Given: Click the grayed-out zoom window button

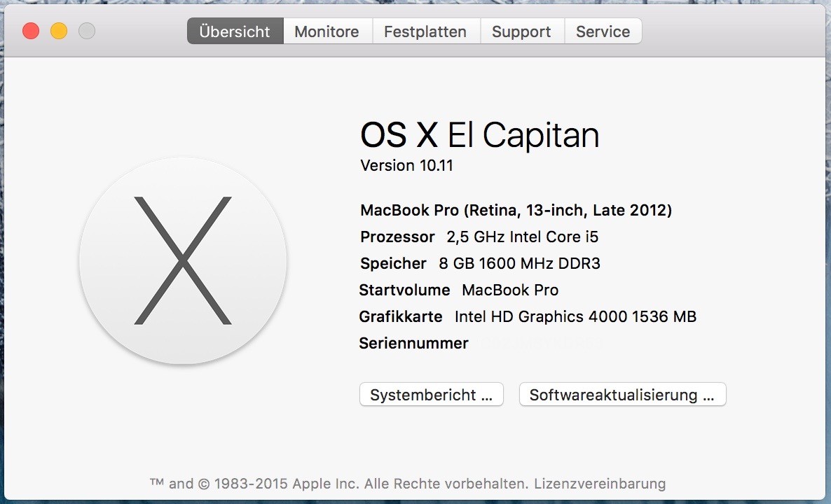Looking at the screenshot, I should [86, 31].
